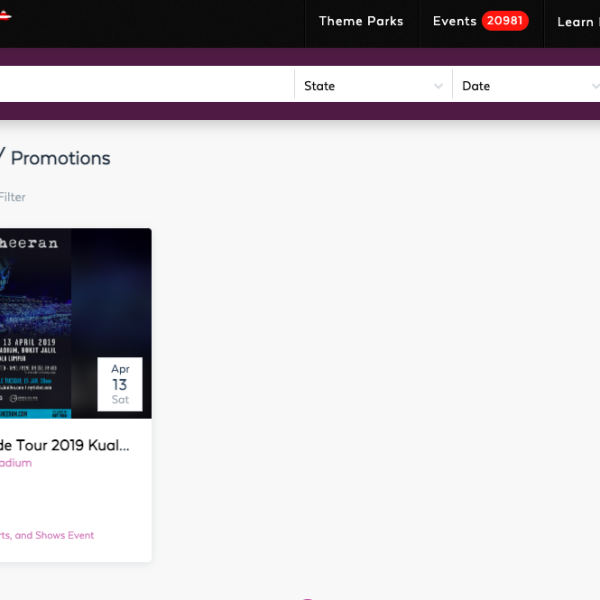Click the red 20981 events count badge
Viewport: 600px width, 600px height.
505,21
